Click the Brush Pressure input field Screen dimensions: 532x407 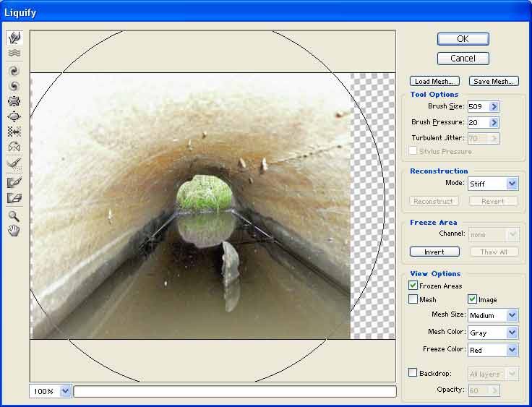(477, 123)
